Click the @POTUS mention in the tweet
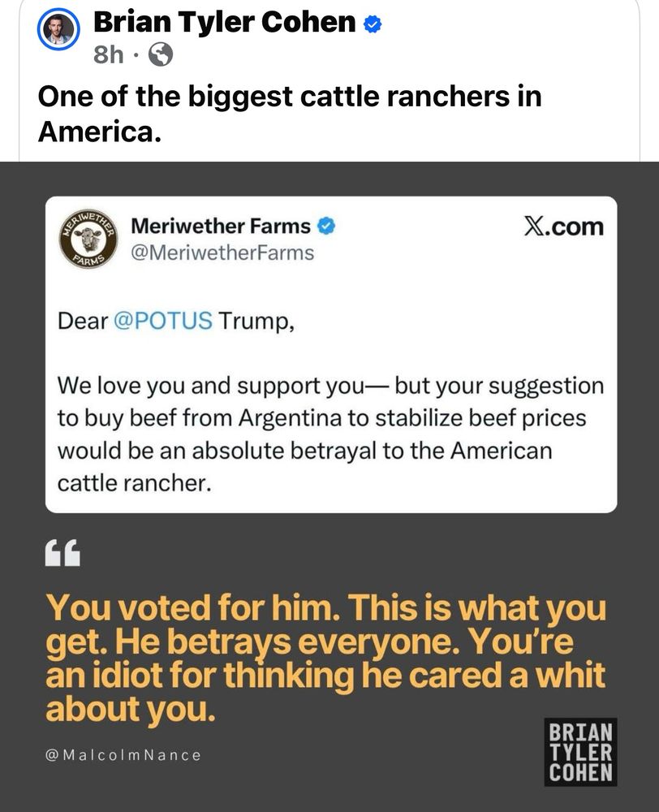The width and height of the screenshot is (659, 812). [163, 321]
